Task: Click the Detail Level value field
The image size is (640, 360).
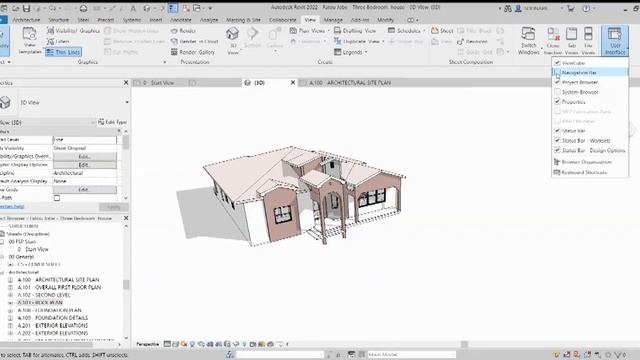Action: [x=84, y=140]
